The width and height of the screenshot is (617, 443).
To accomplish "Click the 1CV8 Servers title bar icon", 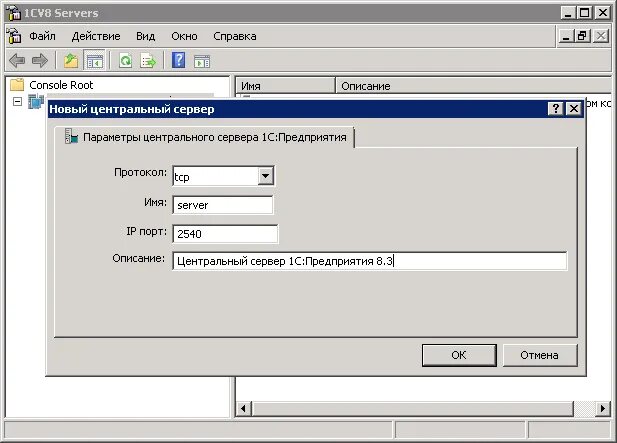I will 13,13.
